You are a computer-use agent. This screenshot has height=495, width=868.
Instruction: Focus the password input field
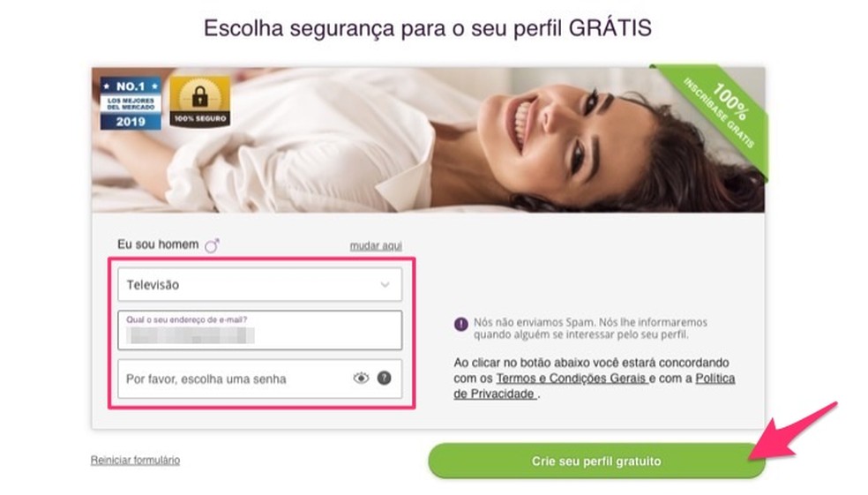pos(259,379)
